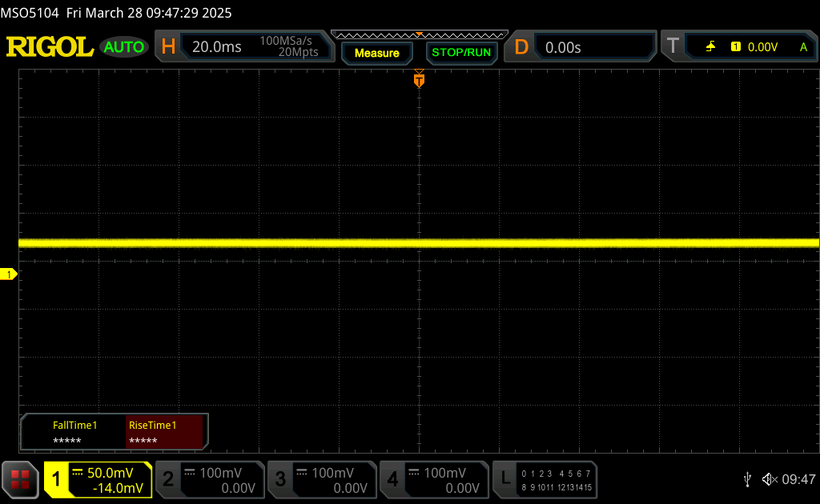Click channel 4 100mV scale value
Viewport: 820px width, 504px height.
click(x=444, y=473)
